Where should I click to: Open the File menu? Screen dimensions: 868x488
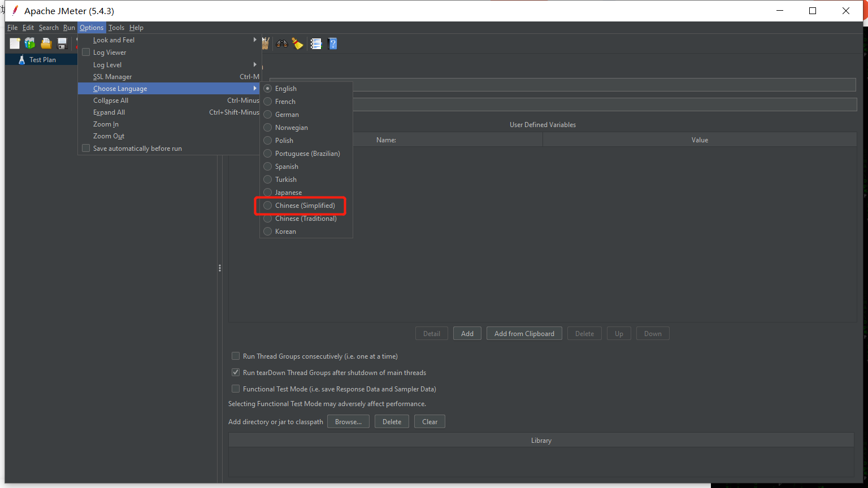[x=12, y=28]
